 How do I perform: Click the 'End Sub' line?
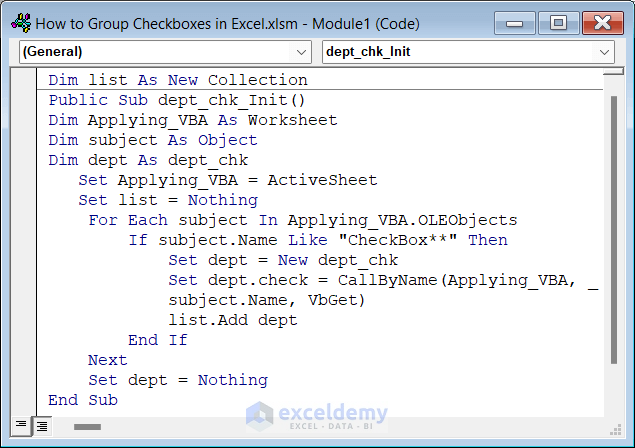tap(83, 400)
